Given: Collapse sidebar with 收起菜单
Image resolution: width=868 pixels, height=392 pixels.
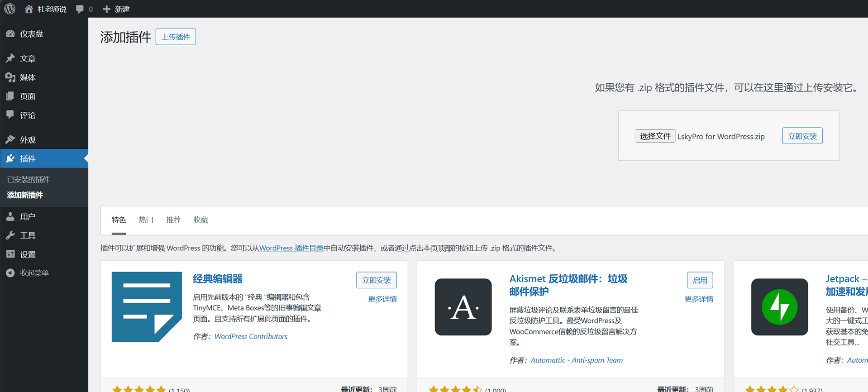Looking at the screenshot, I should click(44, 273).
